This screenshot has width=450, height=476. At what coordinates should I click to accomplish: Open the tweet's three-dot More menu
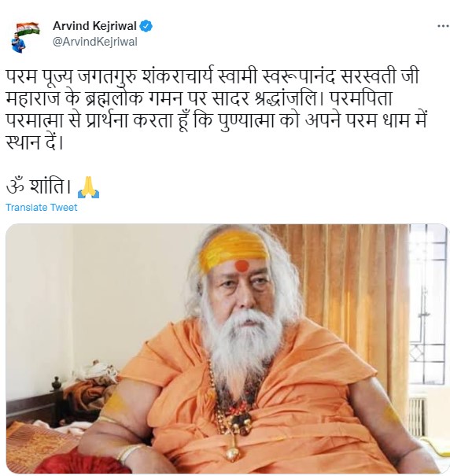pos(443,26)
